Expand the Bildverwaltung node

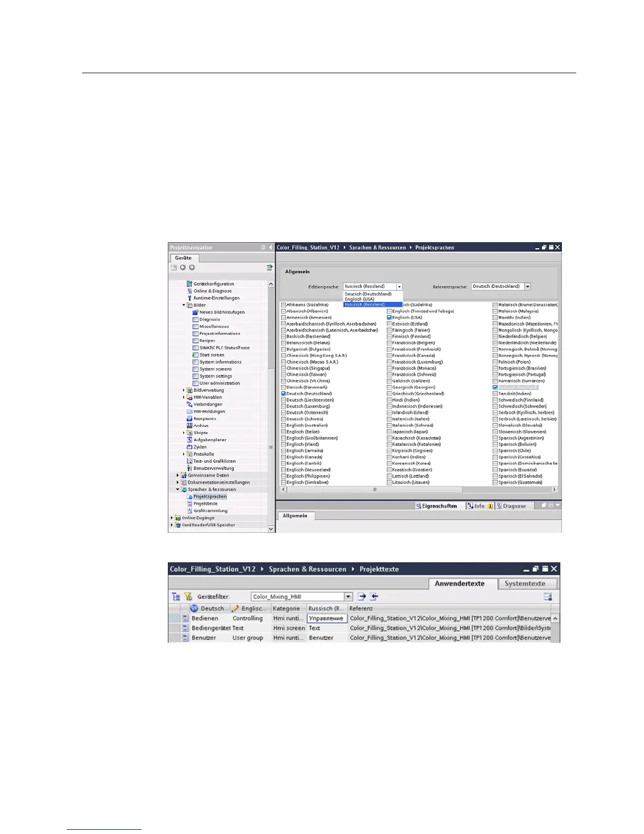click(x=184, y=391)
